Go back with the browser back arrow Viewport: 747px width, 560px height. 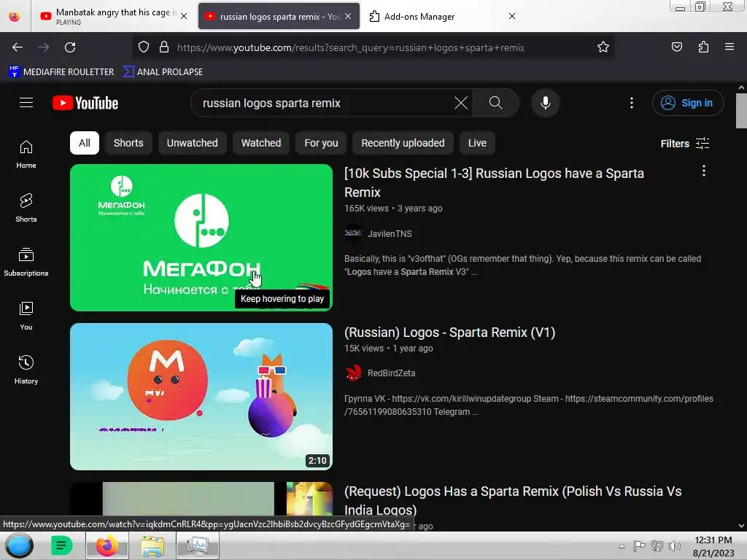click(18, 47)
